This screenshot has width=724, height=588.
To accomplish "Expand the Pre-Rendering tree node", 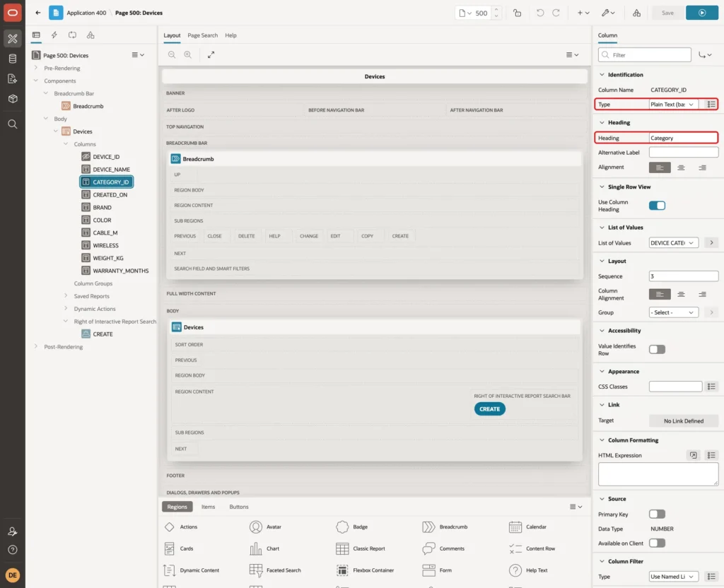I will (x=36, y=68).
